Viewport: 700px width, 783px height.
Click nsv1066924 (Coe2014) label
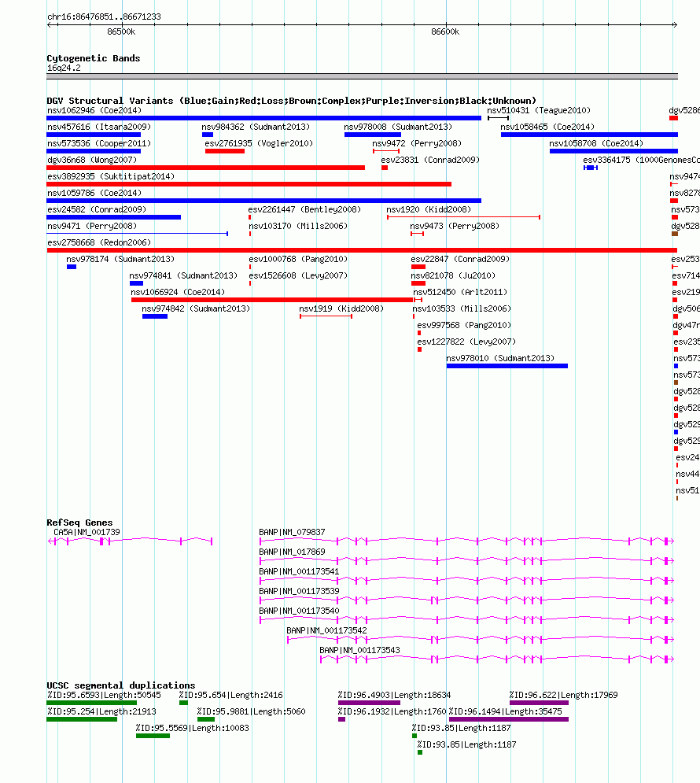(178, 292)
